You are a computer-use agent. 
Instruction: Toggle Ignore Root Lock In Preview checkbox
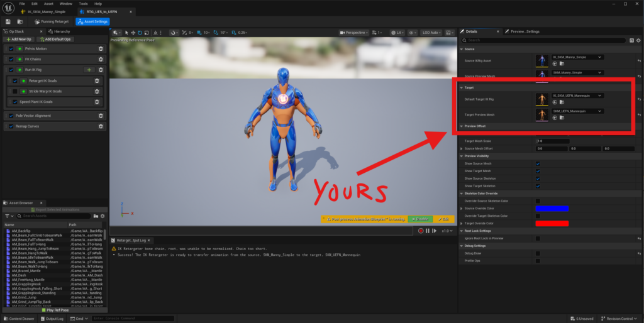point(537,238)
